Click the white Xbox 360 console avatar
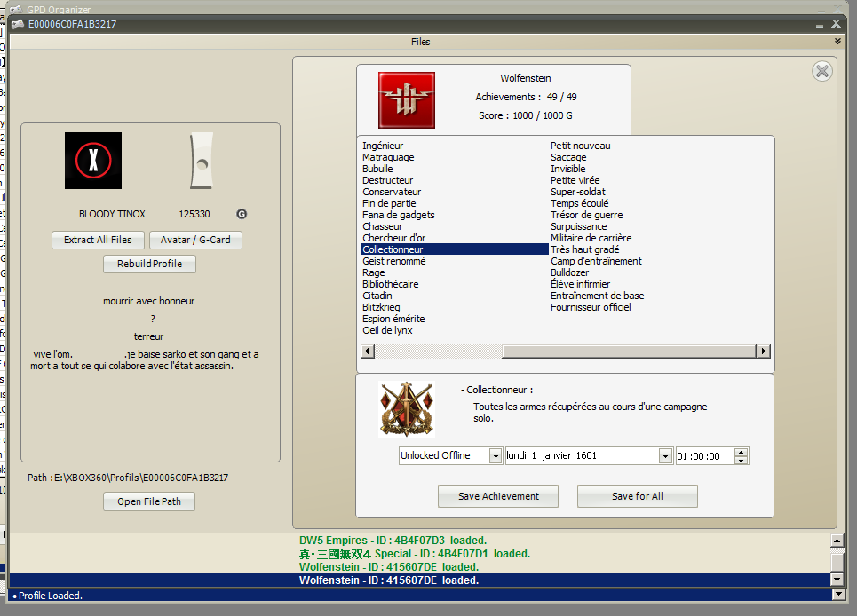 pos(202,161)
